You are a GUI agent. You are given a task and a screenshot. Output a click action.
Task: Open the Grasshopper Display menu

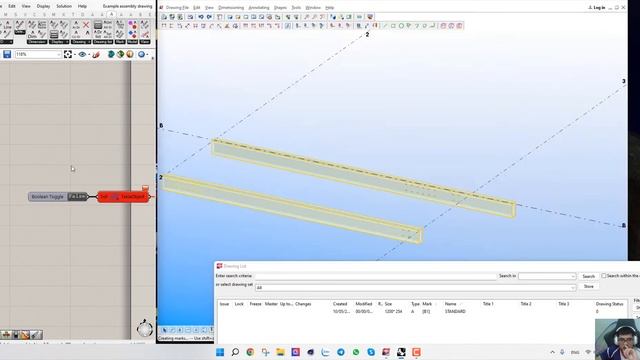pyautogui.click(x=43, y=6)
